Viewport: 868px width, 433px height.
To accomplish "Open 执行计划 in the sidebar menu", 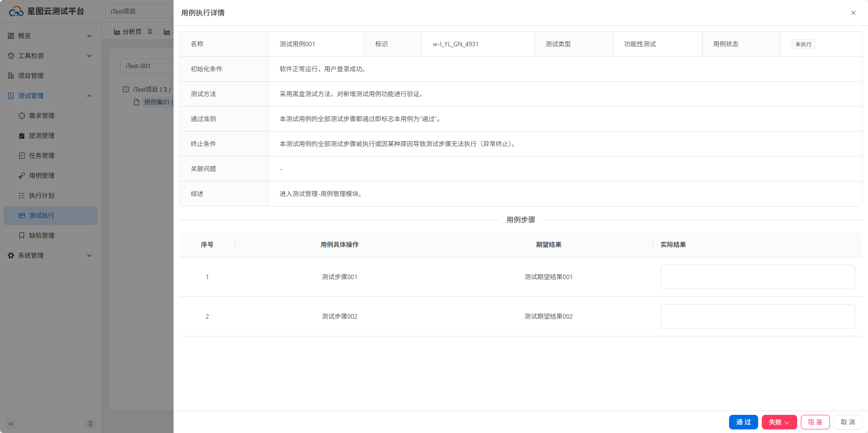I will point(42,196).
